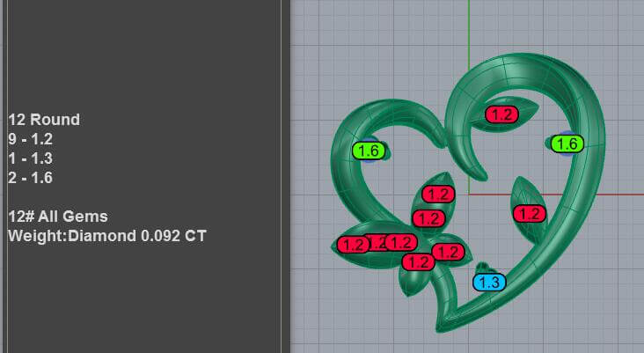
Task: Click the '12# All Gems' text
Action: [58, 217]
